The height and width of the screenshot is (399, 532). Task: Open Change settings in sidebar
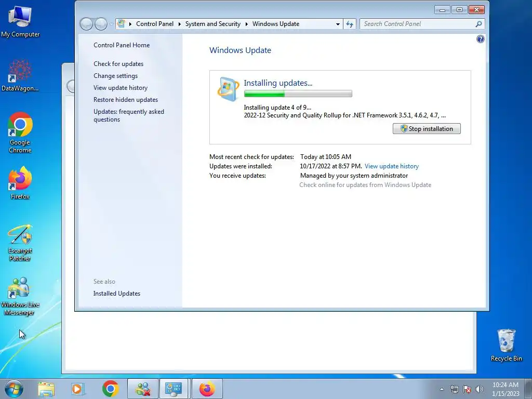click(116, 76)
